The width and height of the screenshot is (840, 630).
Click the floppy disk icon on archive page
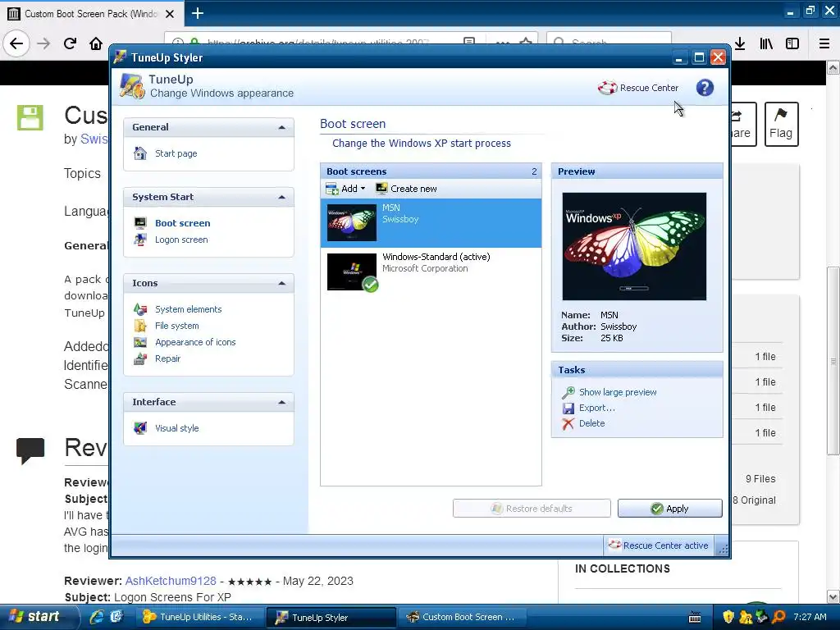pyautogui.click(x=30, y=117)
